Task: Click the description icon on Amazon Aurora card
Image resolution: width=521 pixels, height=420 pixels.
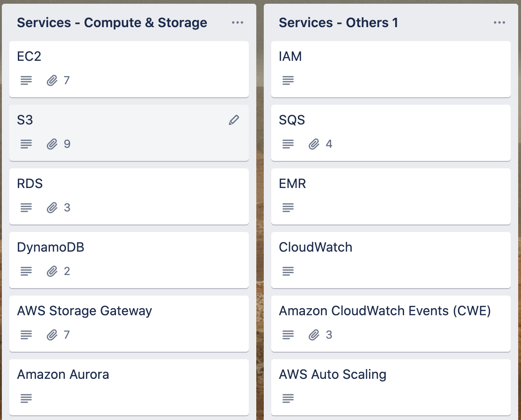Action: [26, 398]
